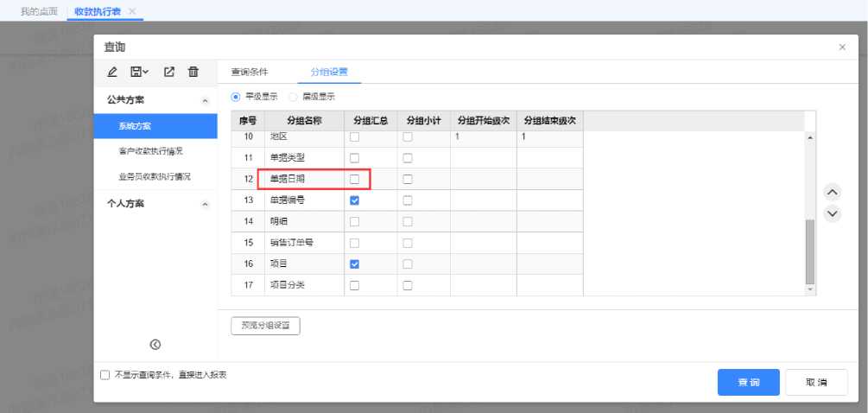Click the 单据日期 row name
Screen dimensions: 868x413
click(288, 180)
